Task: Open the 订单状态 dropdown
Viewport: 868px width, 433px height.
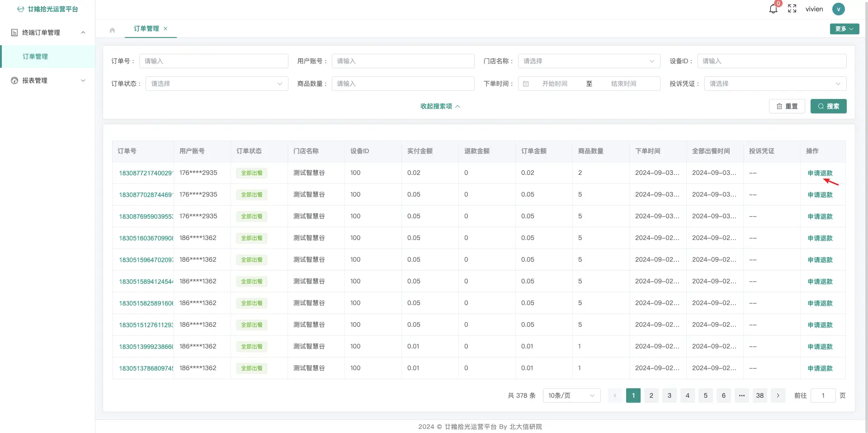Action: [217, 84]
